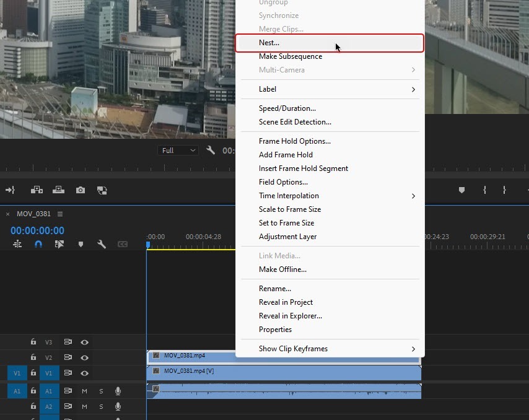The image size is (529, 420).
Task: Mute the A1 audio track
Action: (84, 391)
